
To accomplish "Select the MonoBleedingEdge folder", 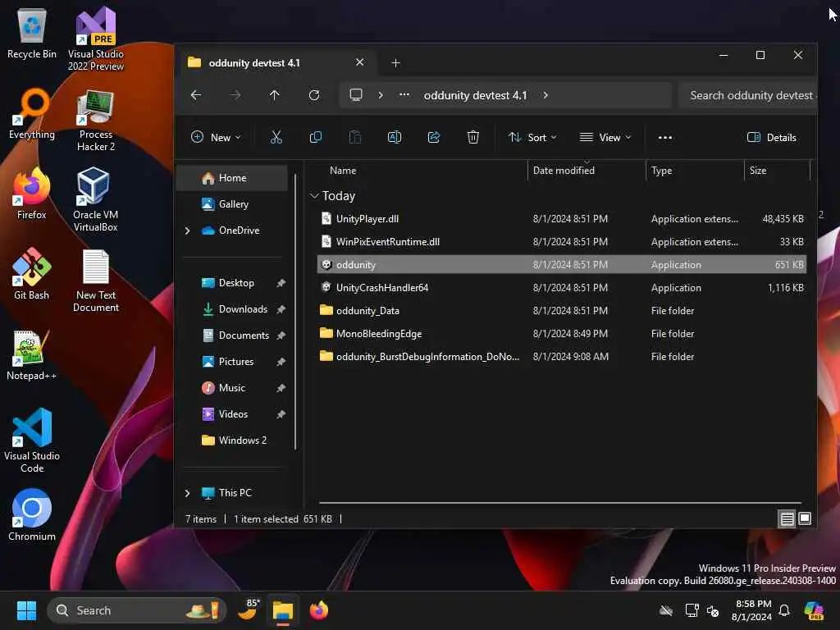I will (x=561, y=334).
